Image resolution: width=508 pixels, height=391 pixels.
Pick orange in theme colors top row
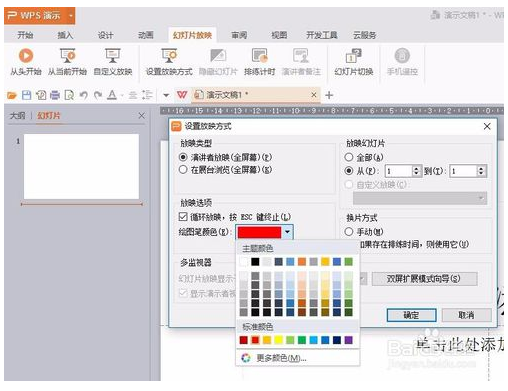tap(302, 262)
